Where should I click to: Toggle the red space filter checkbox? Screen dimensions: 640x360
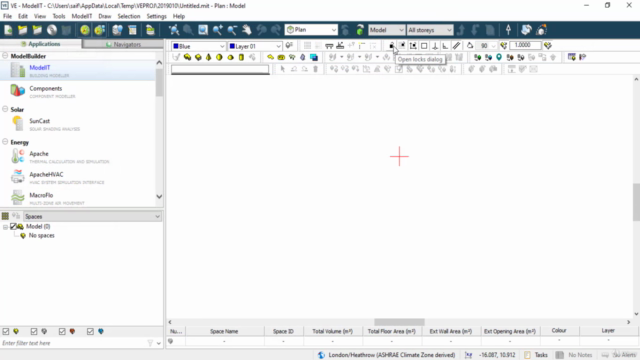[x=62, y=331]
